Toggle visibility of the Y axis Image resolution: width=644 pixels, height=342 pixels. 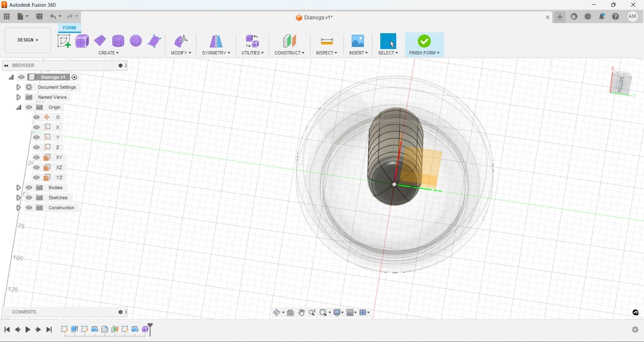(x=37, y=137)
